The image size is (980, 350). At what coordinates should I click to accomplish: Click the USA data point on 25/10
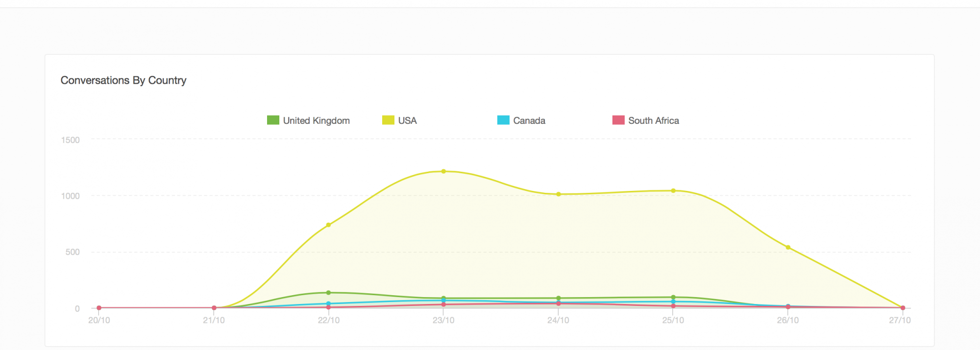pos(673,191)
